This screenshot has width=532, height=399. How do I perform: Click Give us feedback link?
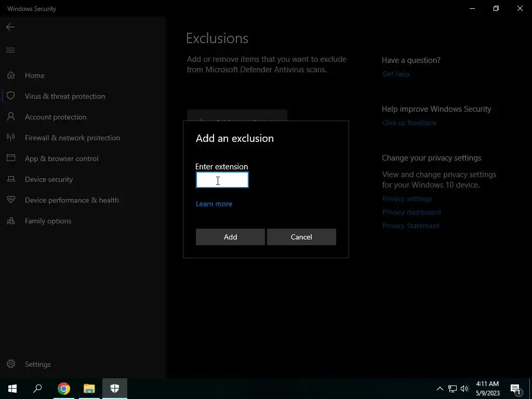point(409,123)
